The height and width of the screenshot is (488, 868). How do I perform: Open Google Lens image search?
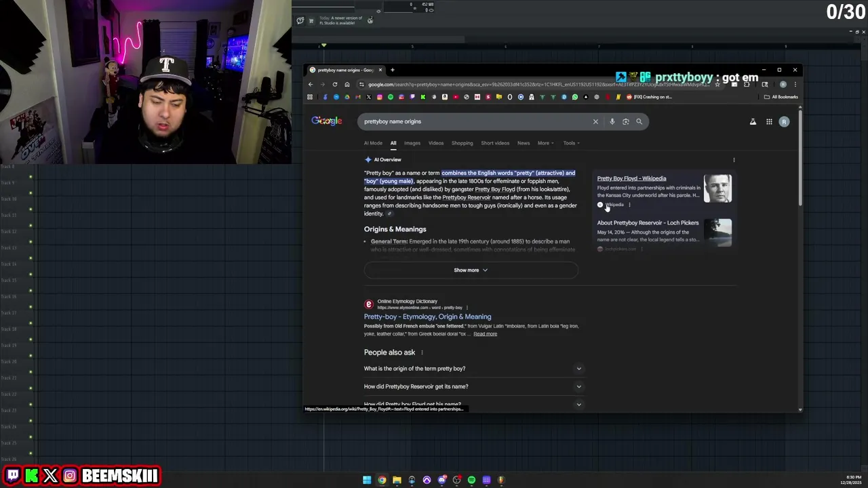[x=625, y=121]
